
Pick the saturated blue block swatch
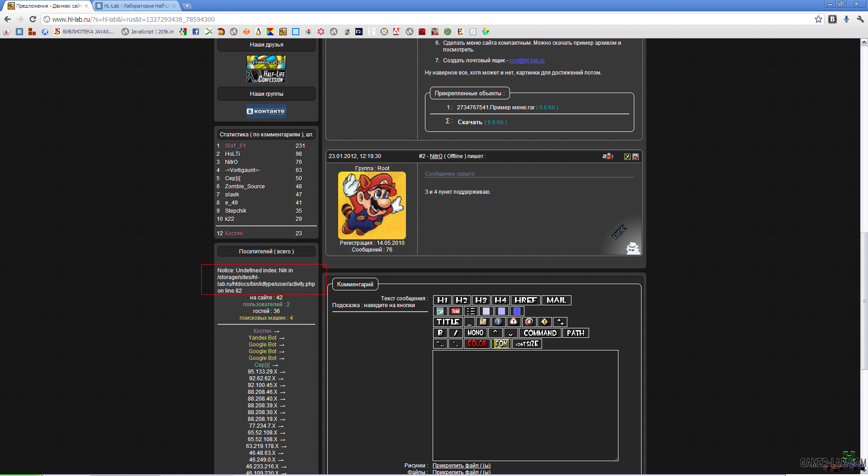517,311
